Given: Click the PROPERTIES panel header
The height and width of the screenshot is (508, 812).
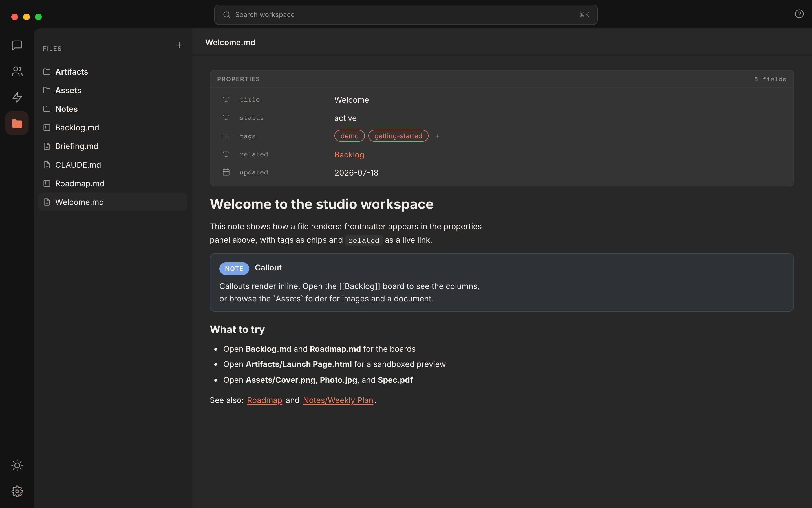Looking at the screenshot, I should (x=501, y=79).
